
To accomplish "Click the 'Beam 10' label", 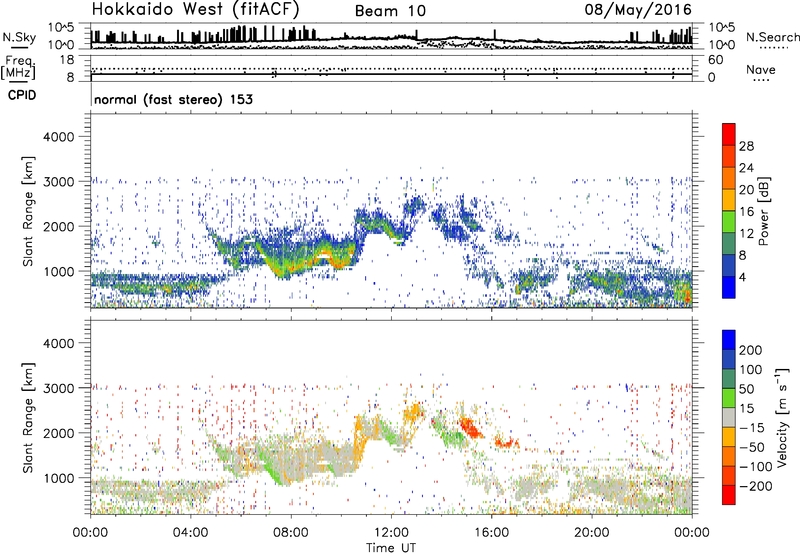I will [x=390, y=11].
